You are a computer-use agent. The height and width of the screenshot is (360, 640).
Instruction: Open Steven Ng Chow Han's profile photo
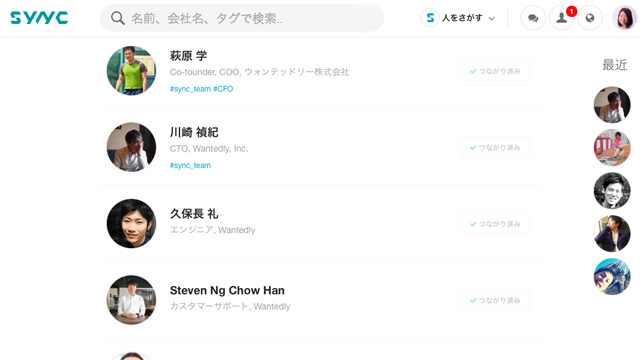point(131,300)
